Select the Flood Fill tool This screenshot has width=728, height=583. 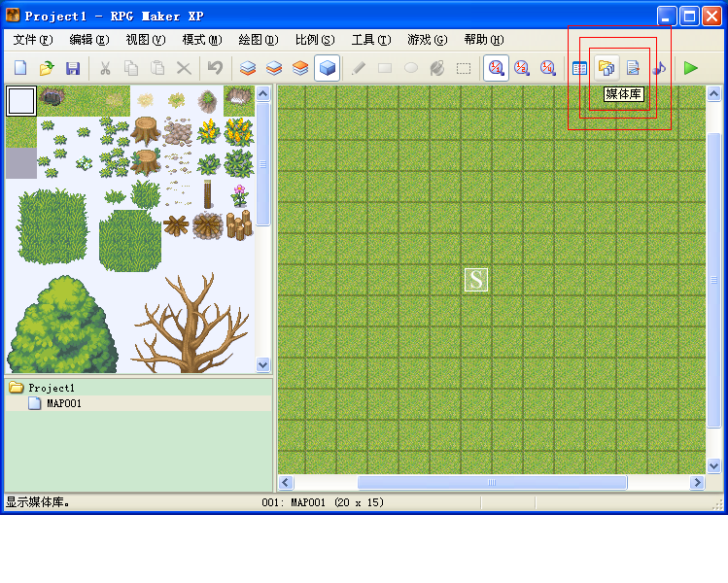[x=436, y=68]
